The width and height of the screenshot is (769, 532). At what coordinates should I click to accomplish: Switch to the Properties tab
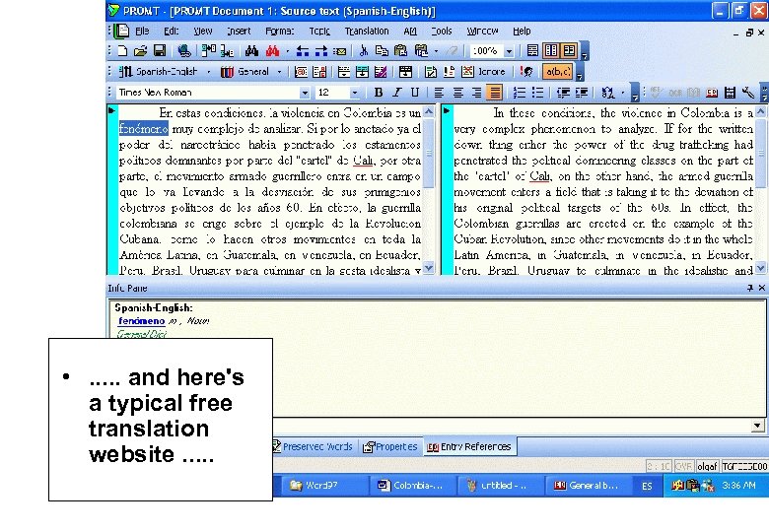(x=389, y=446)
